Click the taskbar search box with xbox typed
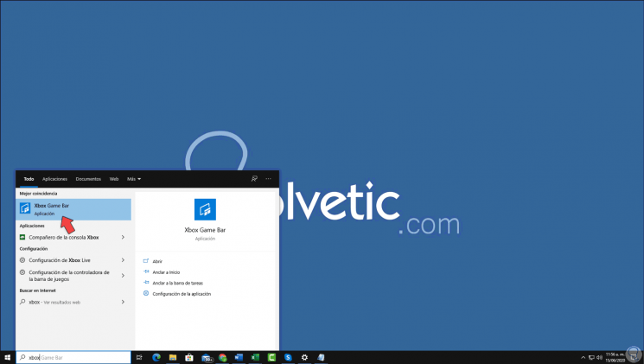 pyautogui.click(x=73, y=357)
